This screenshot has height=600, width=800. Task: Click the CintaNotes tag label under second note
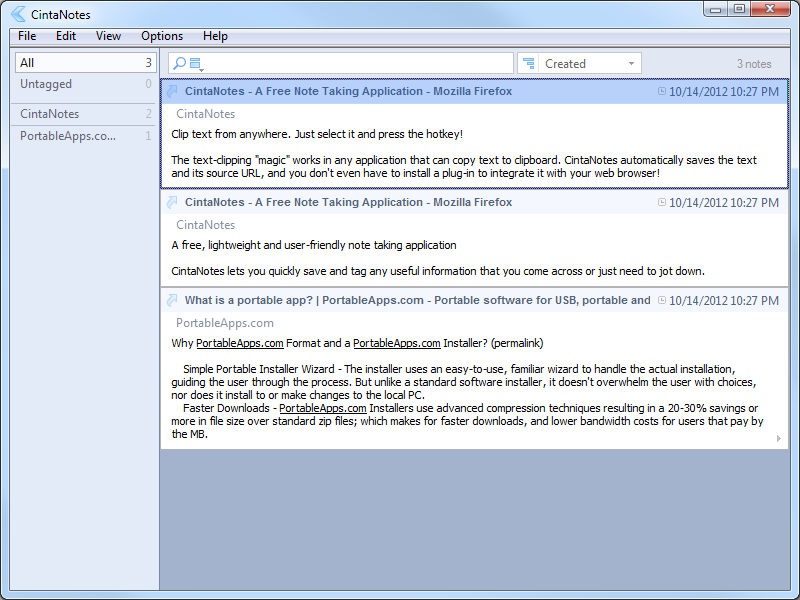(206, 225)
